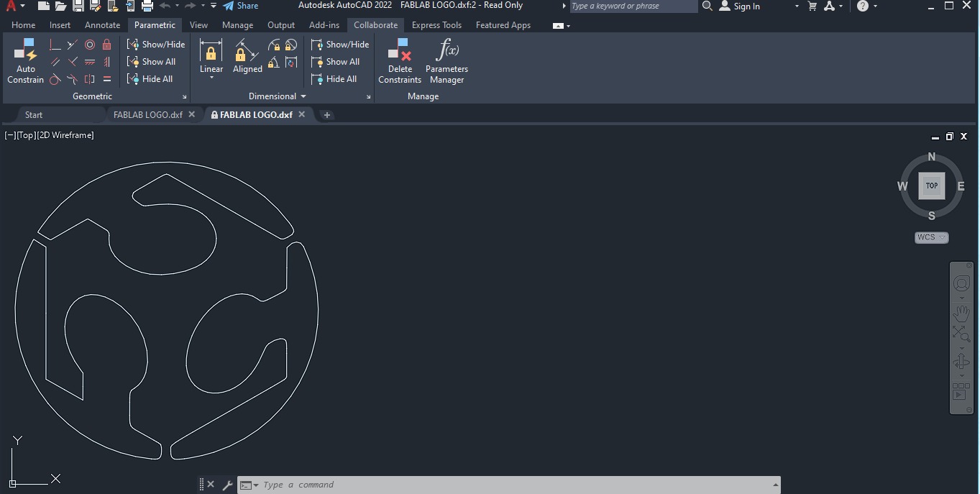Expand the Sign In dropdown arrow
This screenshot has height=494, width=980.
(x=797, y=6)
